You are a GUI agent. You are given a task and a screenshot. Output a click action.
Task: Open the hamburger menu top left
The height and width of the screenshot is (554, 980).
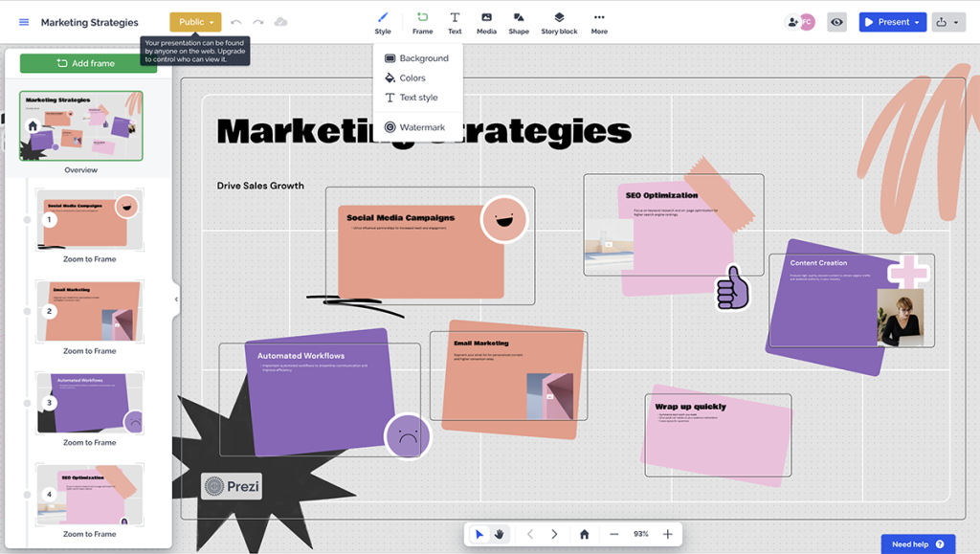(23, 22)
